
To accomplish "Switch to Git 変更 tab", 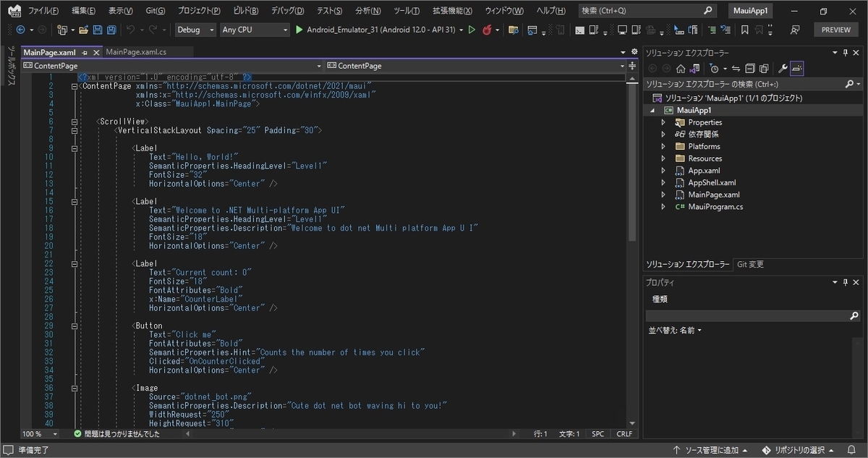I will click(750, 264).
